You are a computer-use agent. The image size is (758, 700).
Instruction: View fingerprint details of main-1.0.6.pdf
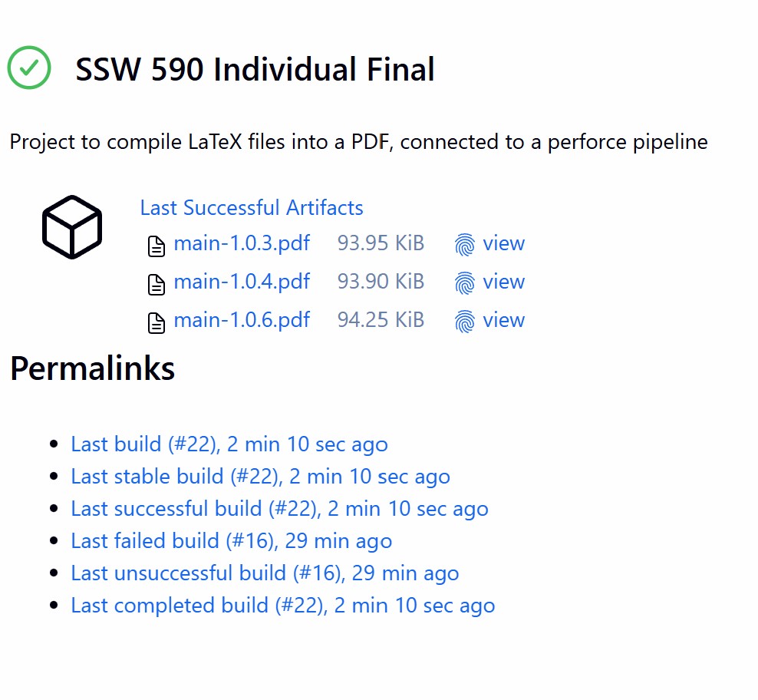point(505,320)
